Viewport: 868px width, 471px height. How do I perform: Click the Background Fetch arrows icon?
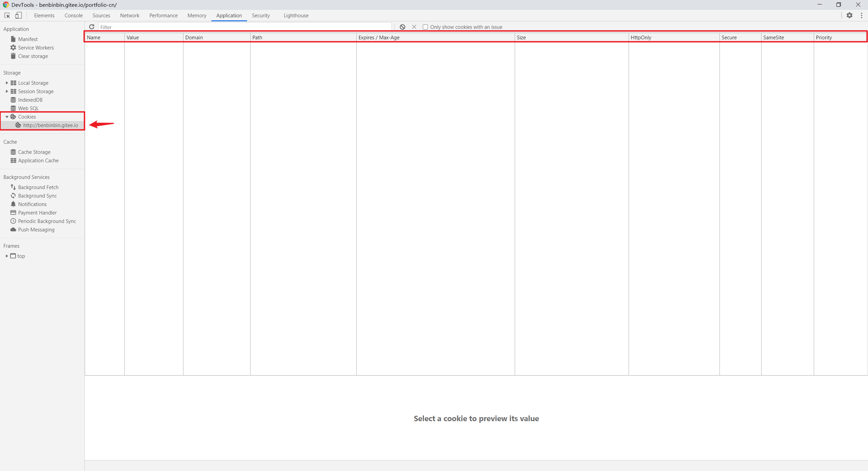click(x=13, y=187)
